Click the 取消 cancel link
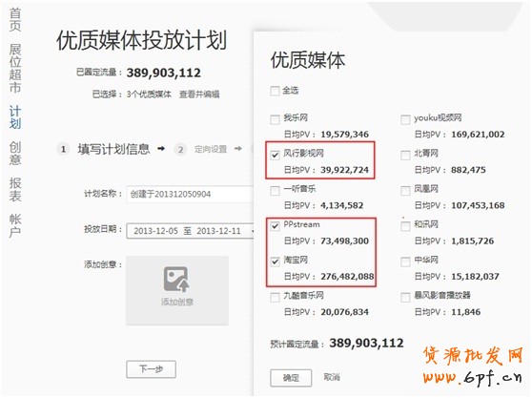This screenshot has width=532, height=398. pyautogui.click(x=332, y=377)
